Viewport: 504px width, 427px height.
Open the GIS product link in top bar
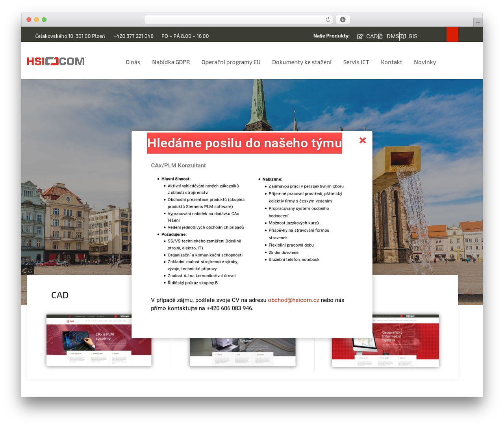click(413, 36)
